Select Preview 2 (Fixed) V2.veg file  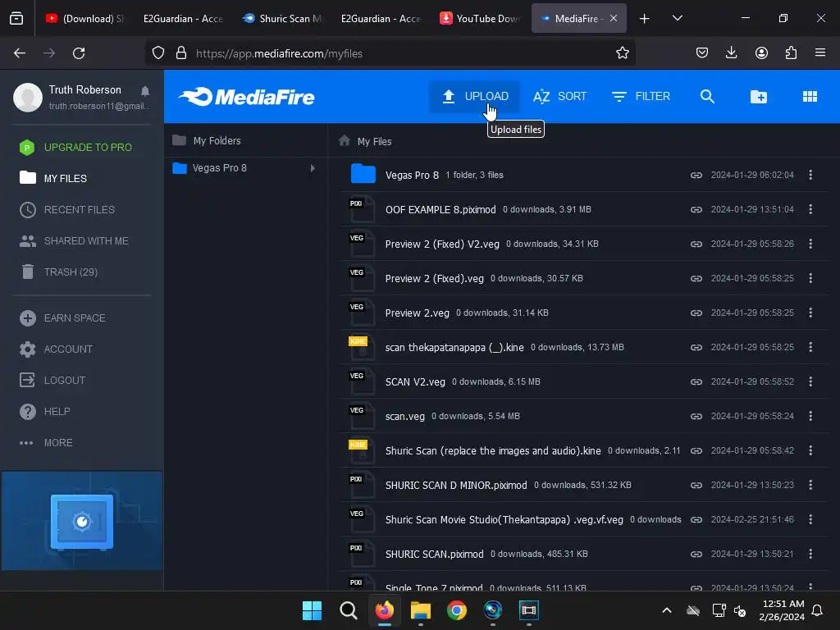[x=442, y=244]
